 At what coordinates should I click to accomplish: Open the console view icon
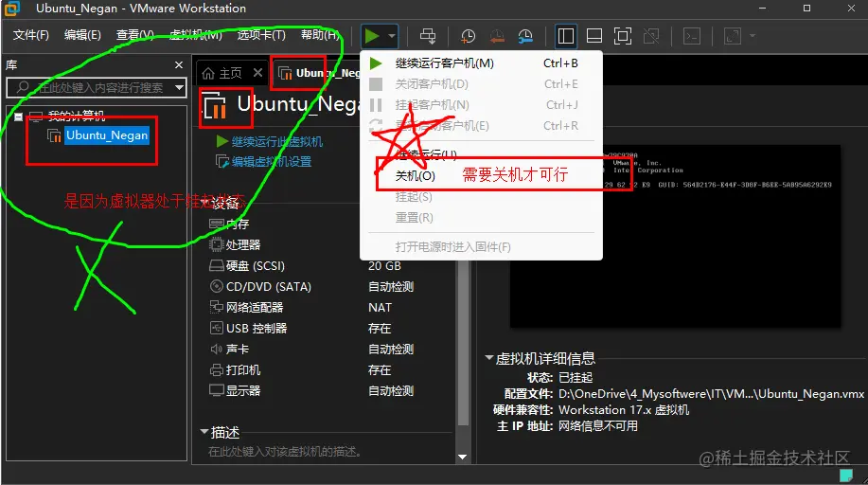pos(692,36)
